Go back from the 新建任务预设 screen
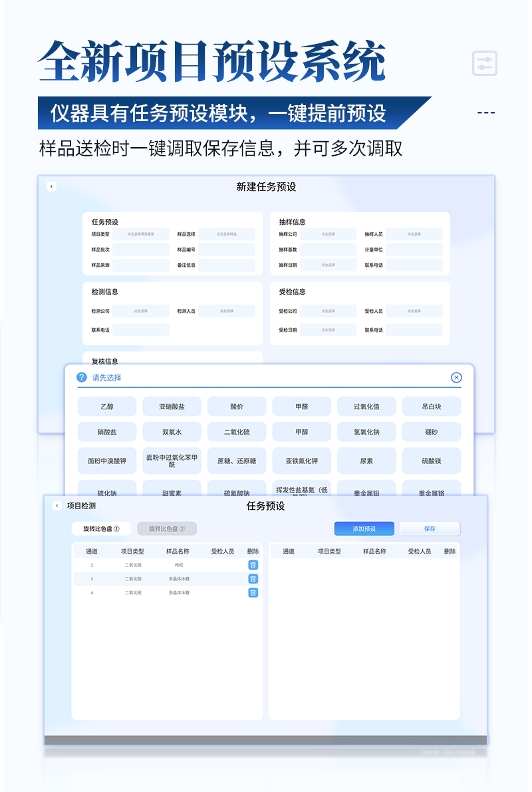 click(51, 186)
